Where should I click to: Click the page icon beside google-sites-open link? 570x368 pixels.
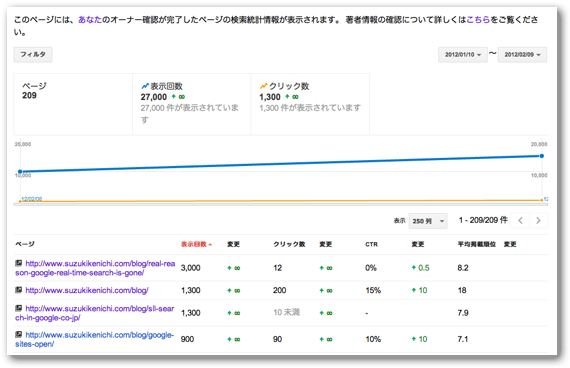(19, 334)
